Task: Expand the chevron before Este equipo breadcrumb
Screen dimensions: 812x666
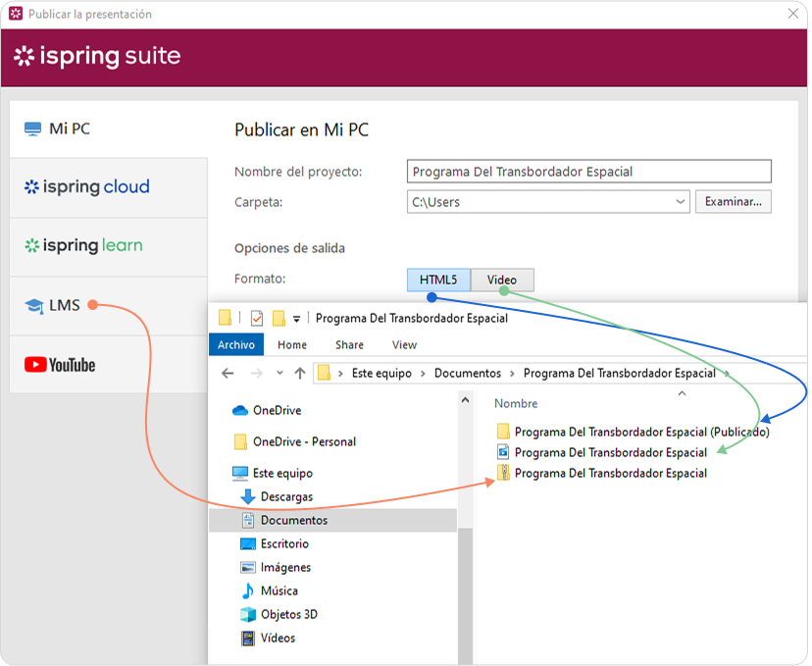Action: tap(340, 374)
